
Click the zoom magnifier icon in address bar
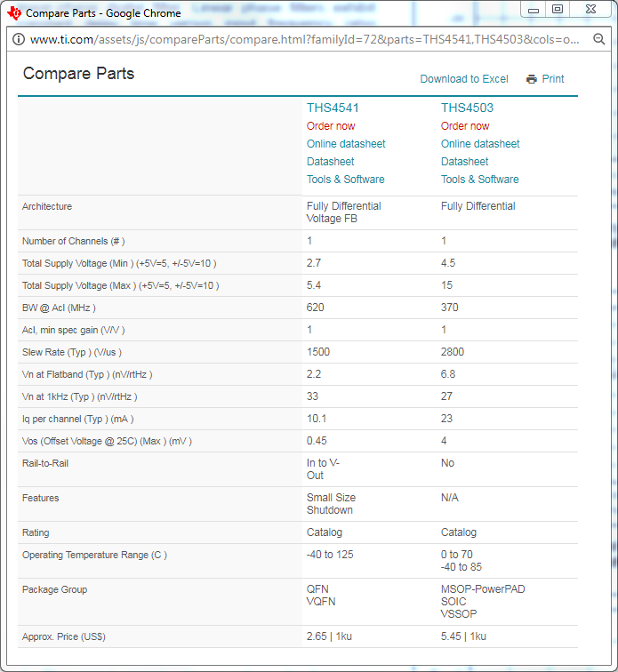[x=598, y=40]
